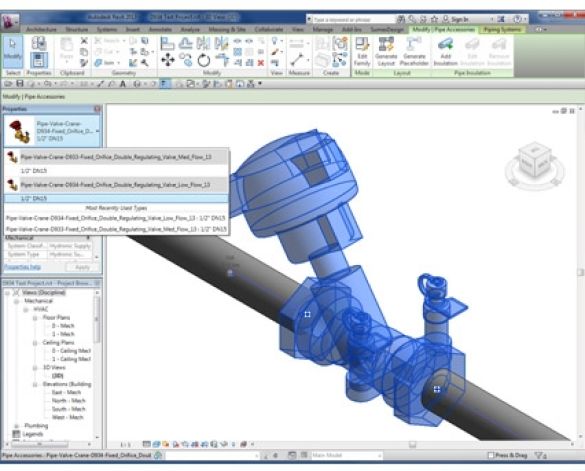Collapse the Floor Plans tree node
Image resolution: width=585 pixels, height=471 pixels.
click(x=35, y=318)
